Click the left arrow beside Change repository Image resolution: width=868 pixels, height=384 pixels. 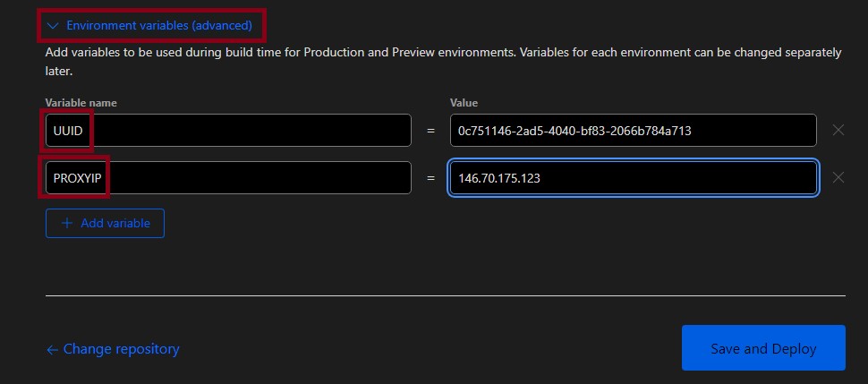[x=52, y=349]
